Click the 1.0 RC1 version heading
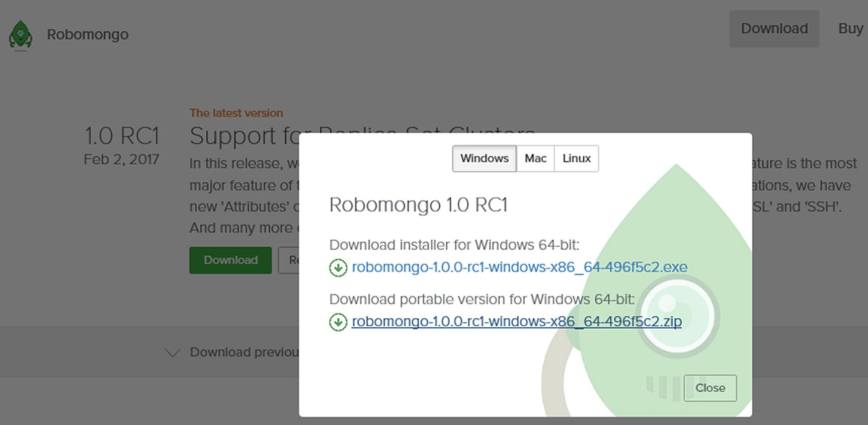Screen dimensions: 868x425 [x=122, y=136]
